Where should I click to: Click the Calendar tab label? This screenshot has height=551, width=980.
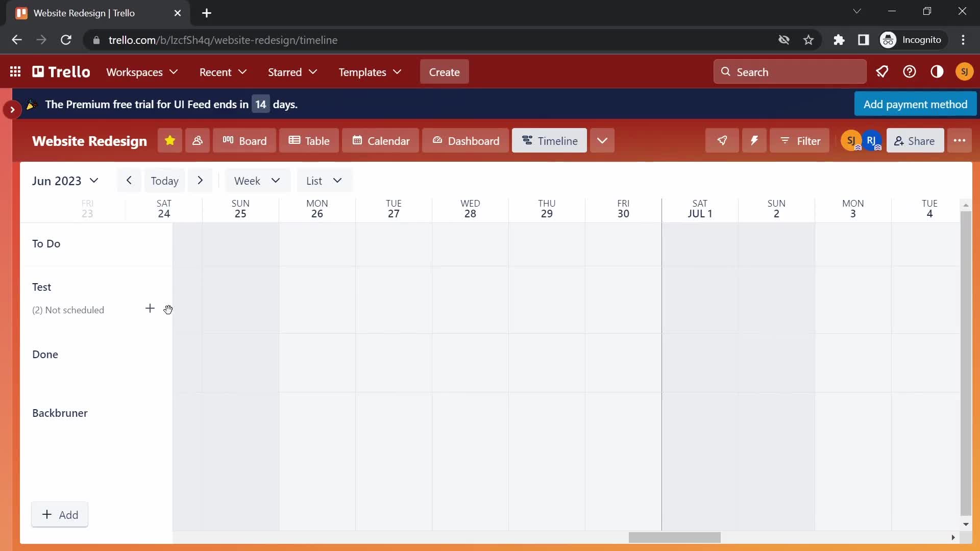click(388, 140)
